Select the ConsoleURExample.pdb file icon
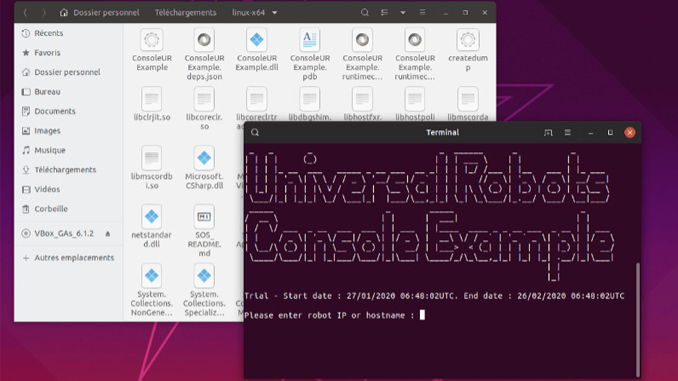 [310, 40]
